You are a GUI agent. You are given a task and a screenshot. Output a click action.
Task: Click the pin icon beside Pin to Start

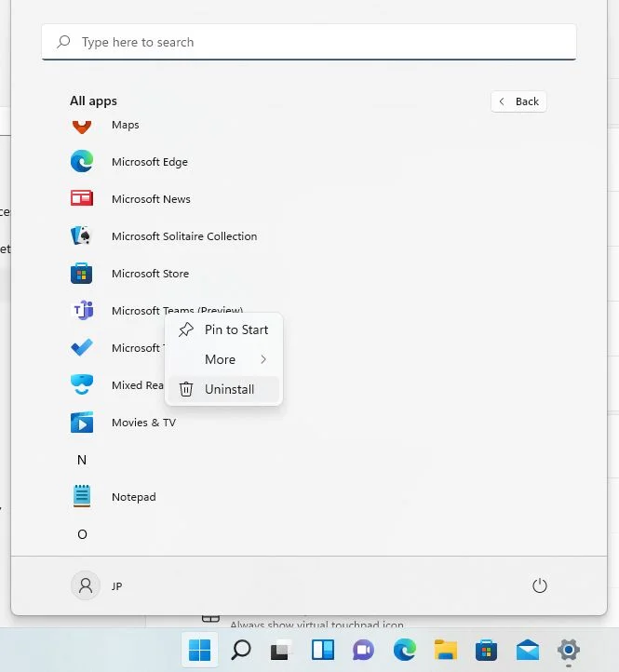point(186,329)
